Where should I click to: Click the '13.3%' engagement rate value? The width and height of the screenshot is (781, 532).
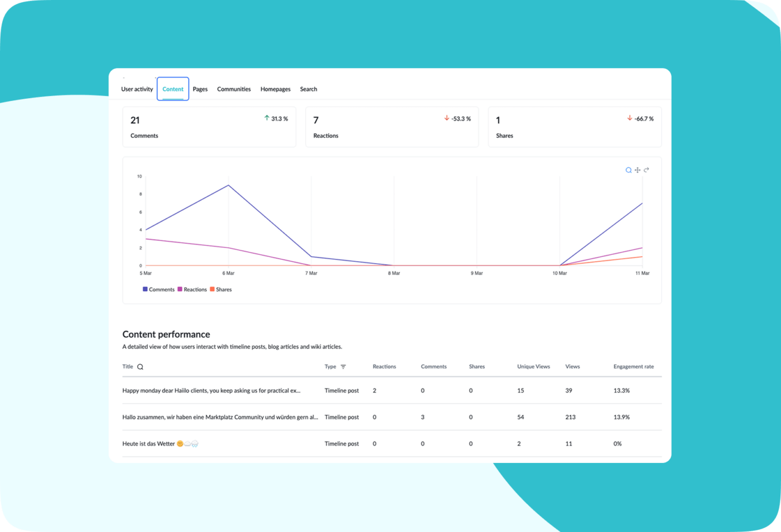pos(621,391)
